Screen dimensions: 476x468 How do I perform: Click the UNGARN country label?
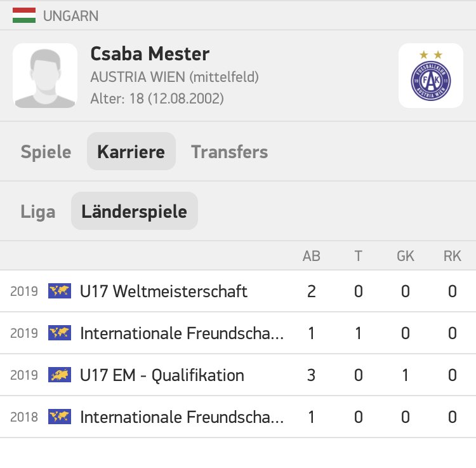click(x=70, y=16)
